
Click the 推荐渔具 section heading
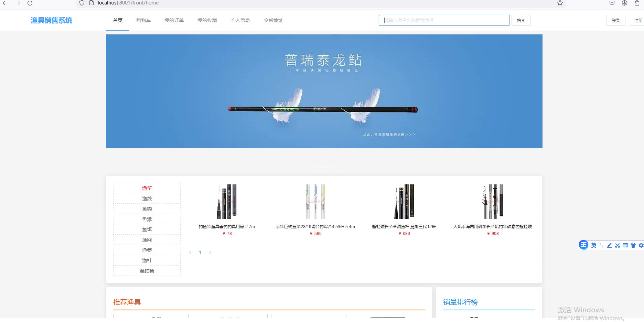click(x=127, y=302)
